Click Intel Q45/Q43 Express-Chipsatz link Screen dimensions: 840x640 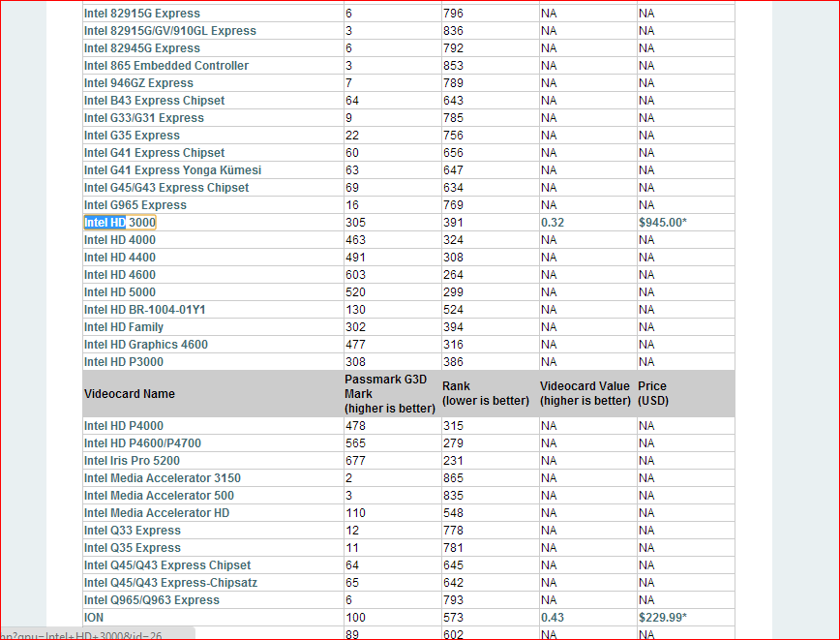pyautogui.click(x=170, y=583)
